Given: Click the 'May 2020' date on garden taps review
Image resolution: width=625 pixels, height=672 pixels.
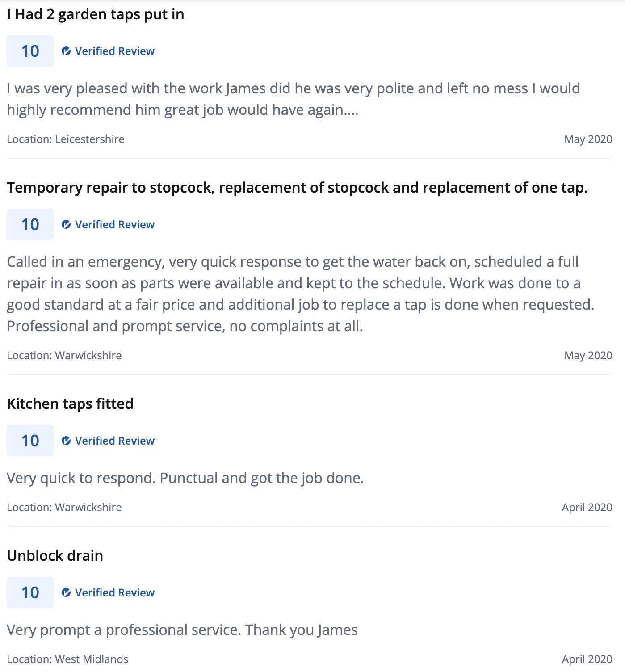Looking at the screenshot, I should (x=588, y=139).
